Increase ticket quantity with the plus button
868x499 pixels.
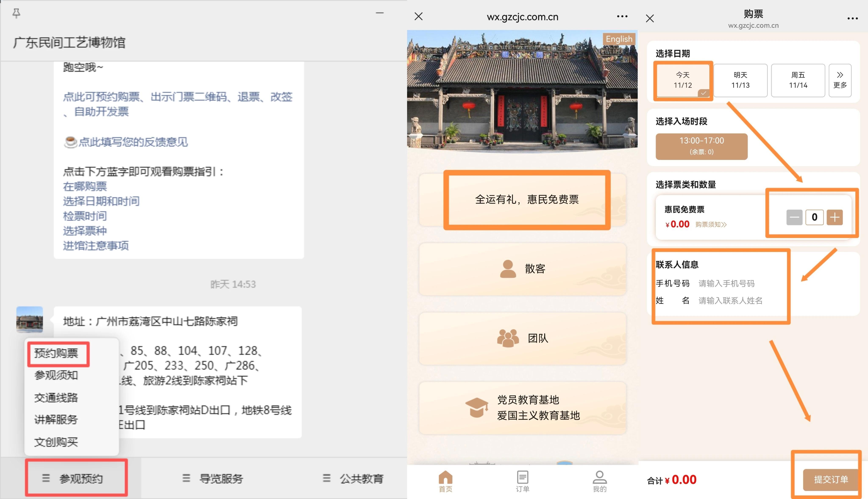click(x=835, y=217)
